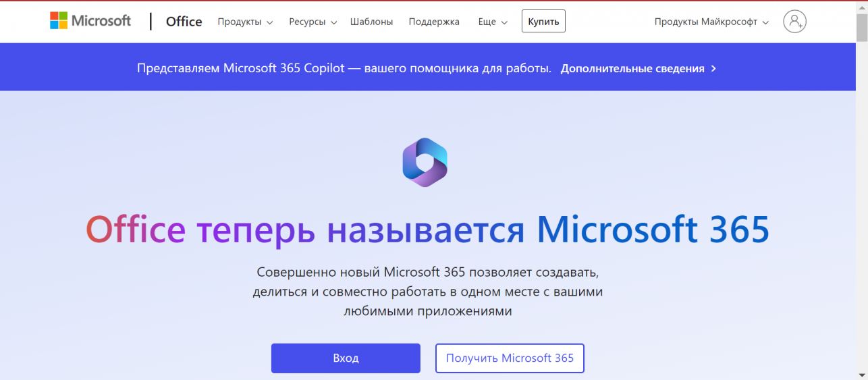Open Дополнительные сведения link in banner
Viewport: 868px width, 380px height.
click(x=638, y=68)
